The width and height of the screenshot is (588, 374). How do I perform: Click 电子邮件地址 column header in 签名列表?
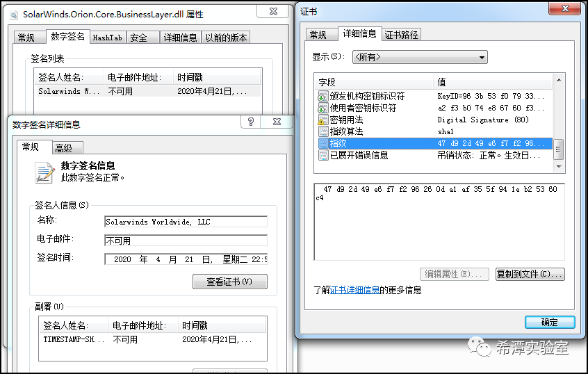(x=139, y=78)
